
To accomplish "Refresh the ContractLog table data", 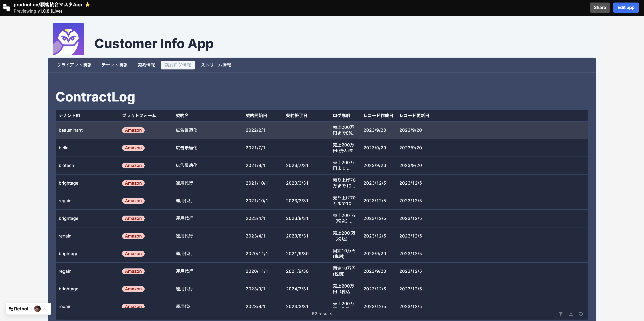I will click(581, 313).
